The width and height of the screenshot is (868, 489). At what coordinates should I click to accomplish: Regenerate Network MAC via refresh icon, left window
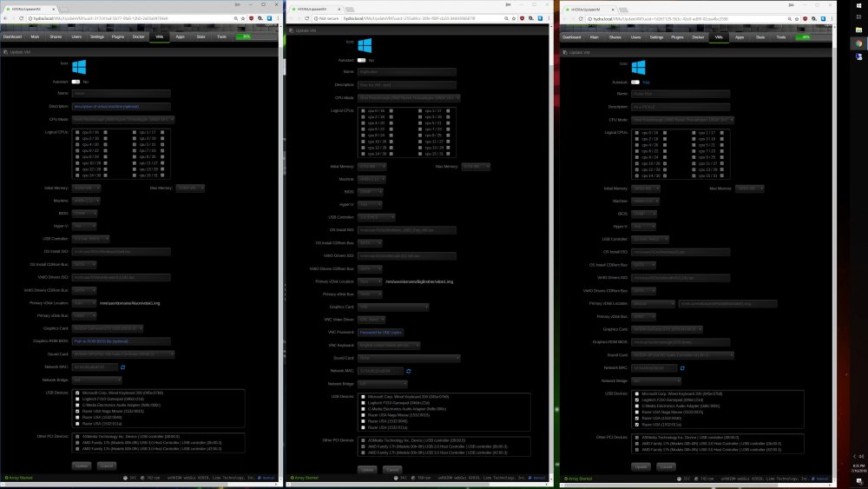123,367
